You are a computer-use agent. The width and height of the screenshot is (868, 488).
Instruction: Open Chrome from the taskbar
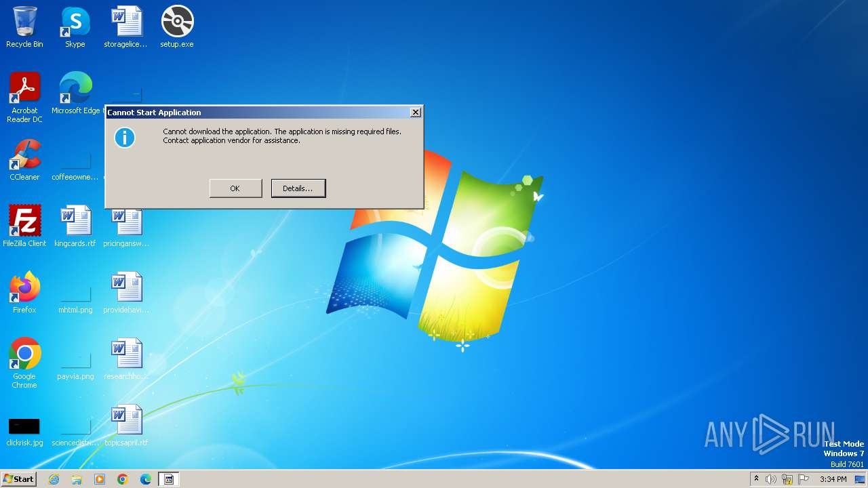coord(123,479)
